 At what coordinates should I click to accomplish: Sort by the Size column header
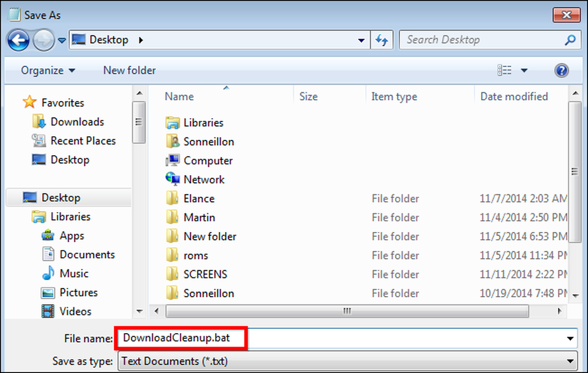309,96
